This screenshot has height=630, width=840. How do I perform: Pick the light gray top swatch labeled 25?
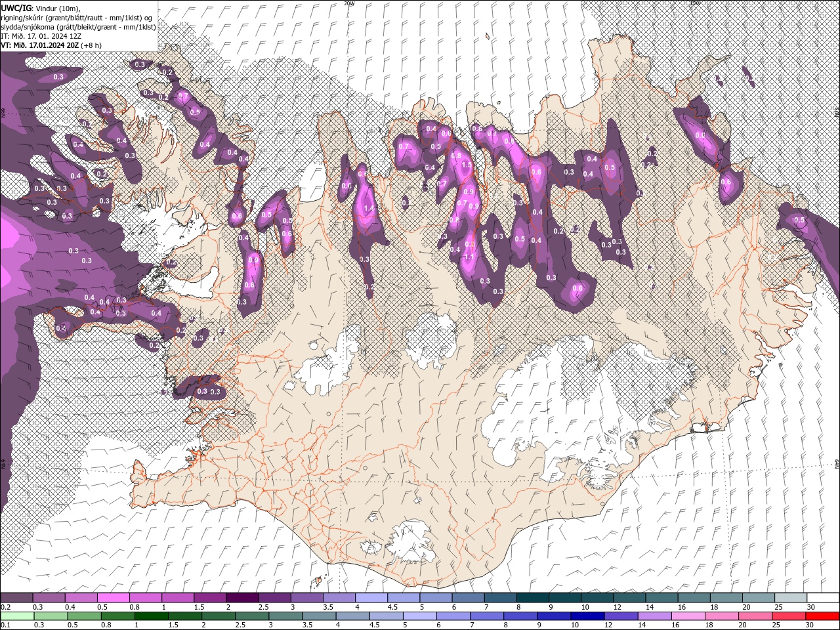coord(790,598)
